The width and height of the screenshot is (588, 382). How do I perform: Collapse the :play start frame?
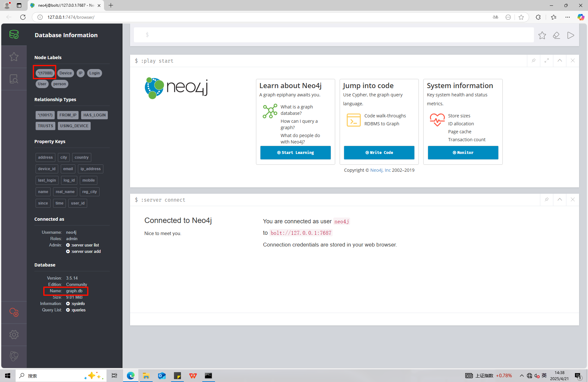[x=560, y=60]
